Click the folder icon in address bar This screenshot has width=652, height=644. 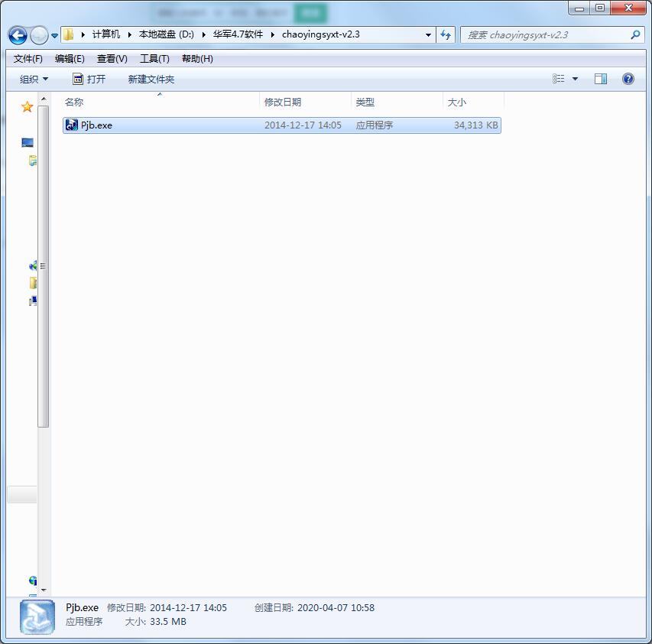[x=69, y=34]
